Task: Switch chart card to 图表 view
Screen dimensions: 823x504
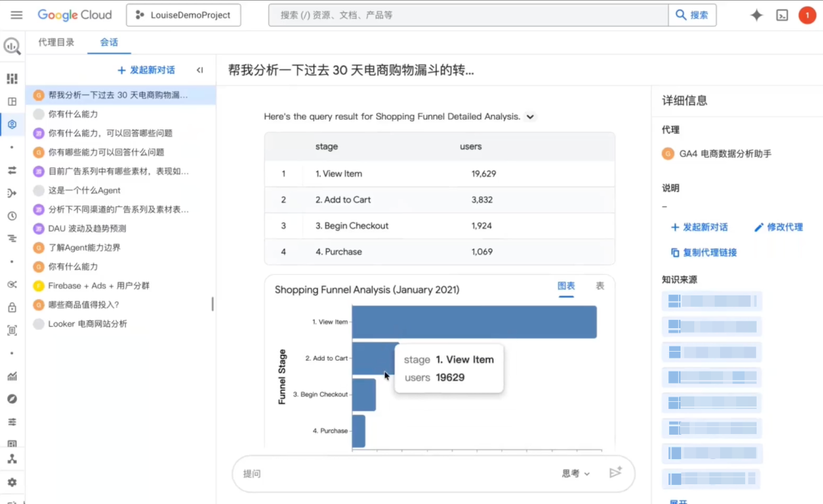Action: tap(565, 286)
